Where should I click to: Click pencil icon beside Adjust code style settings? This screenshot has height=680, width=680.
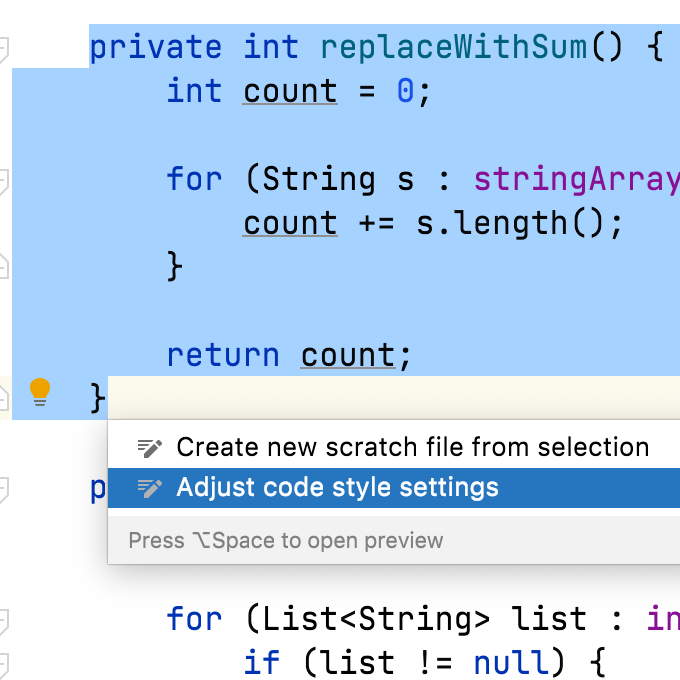[150, 488]
